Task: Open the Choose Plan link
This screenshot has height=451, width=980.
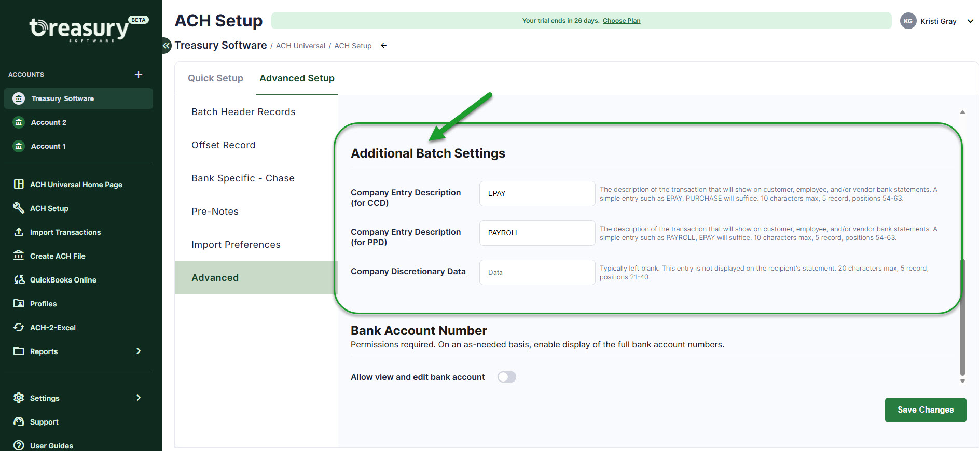Action: click(x=622, y=21)
